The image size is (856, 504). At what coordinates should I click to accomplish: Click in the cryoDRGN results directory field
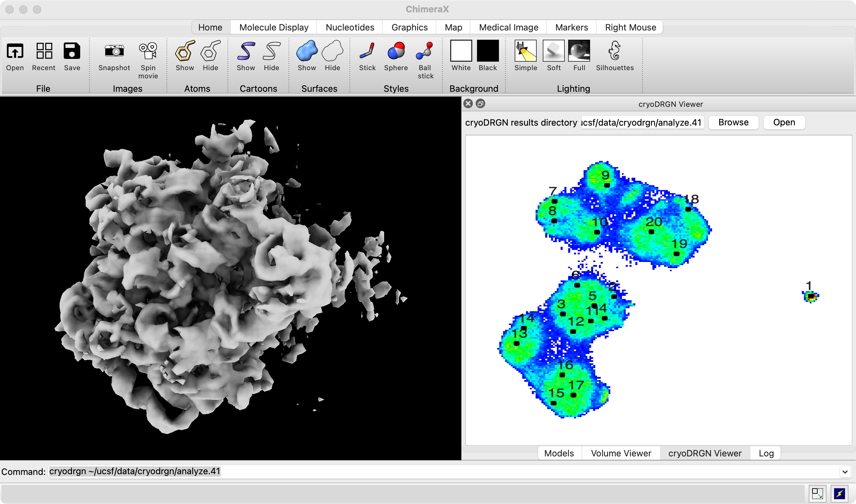642,123
